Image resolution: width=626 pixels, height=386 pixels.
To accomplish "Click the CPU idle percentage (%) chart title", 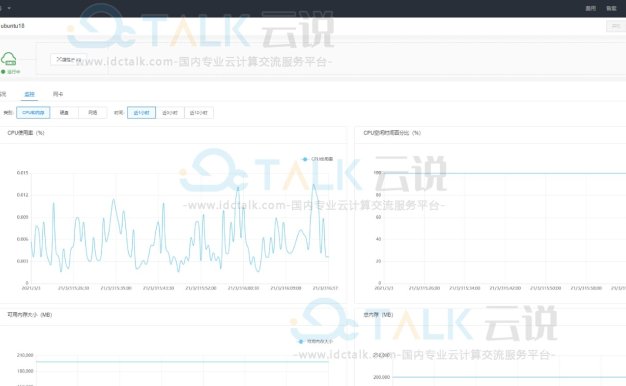I will (392, 133).
